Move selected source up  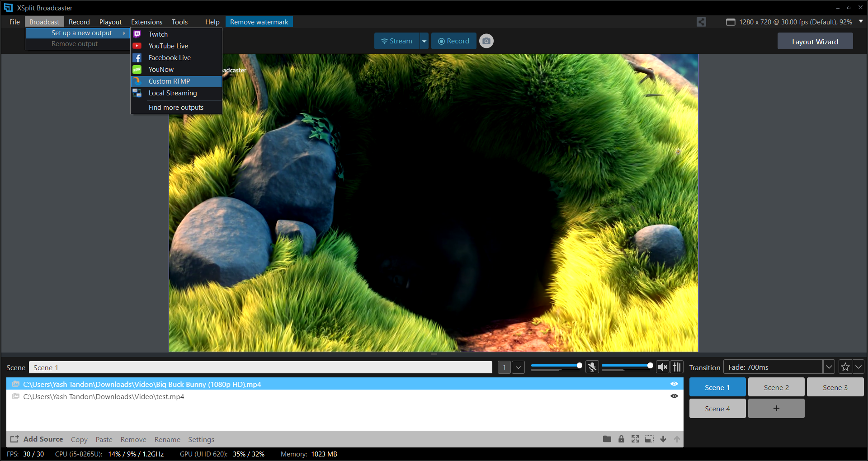[677, 439]
